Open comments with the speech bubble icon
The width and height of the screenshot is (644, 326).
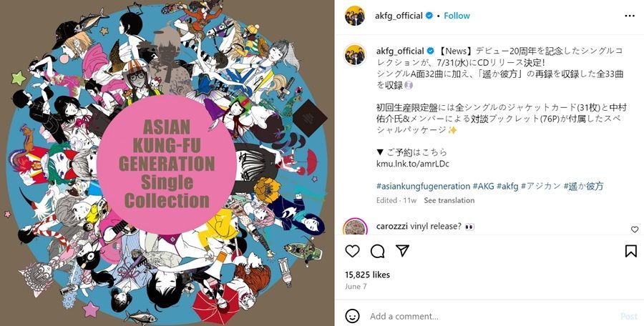click(x=377, y=251)
